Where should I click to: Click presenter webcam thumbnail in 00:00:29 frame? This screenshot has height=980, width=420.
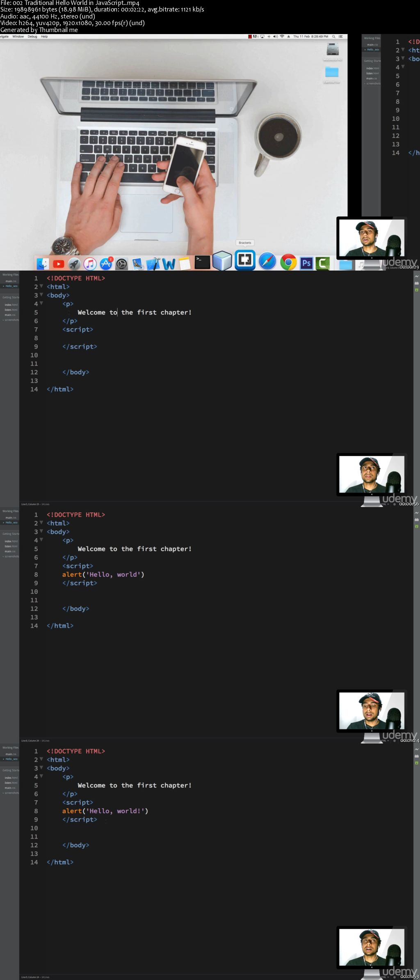point(372,238)
